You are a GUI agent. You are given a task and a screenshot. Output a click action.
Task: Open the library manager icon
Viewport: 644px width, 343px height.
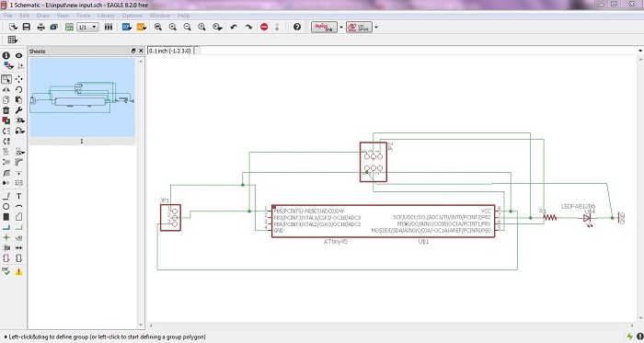(109, 27)
